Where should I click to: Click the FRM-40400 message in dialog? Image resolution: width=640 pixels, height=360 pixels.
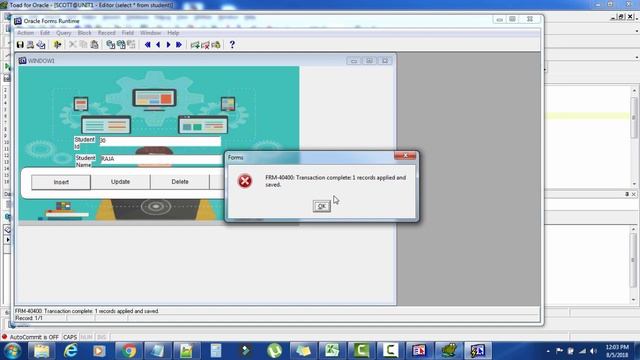(x=336, y=181)
